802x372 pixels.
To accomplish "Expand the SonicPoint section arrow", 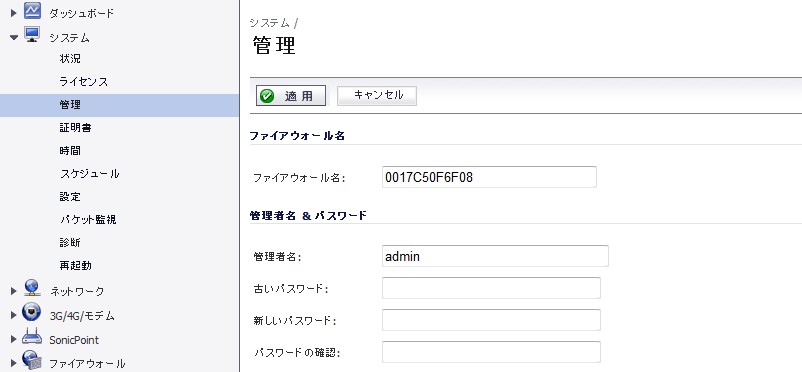I will 14,339.
